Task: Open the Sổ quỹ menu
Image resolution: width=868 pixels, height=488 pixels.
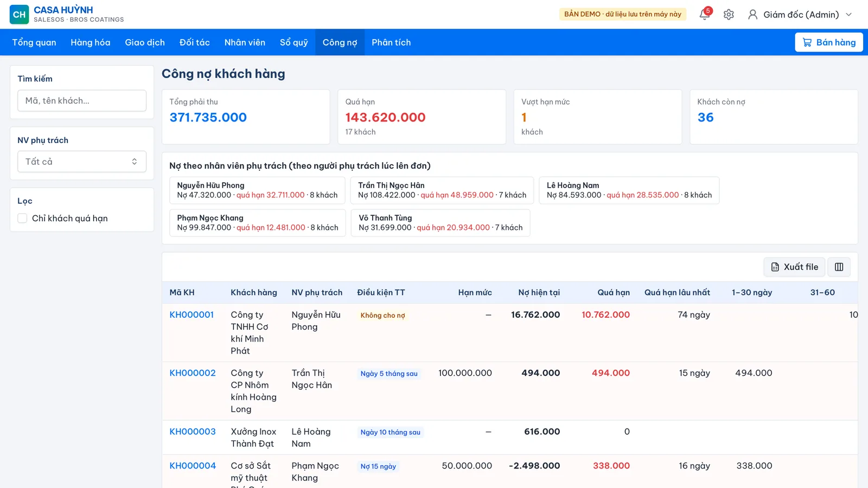Action: (294, 42)
